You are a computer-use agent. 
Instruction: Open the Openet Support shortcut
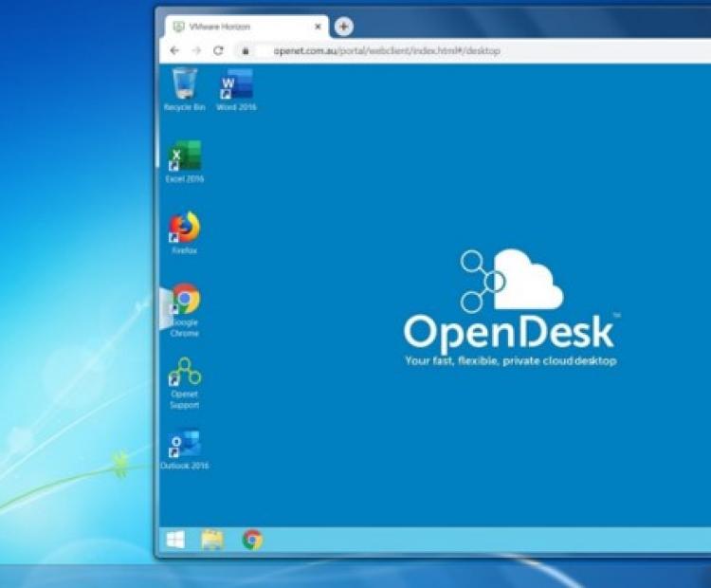tap(185, 383)
